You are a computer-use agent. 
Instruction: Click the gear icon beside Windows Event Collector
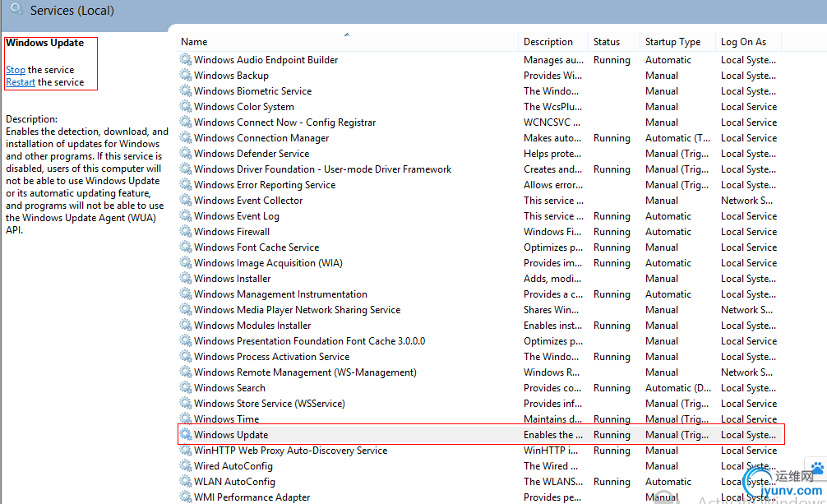point(185,200)
